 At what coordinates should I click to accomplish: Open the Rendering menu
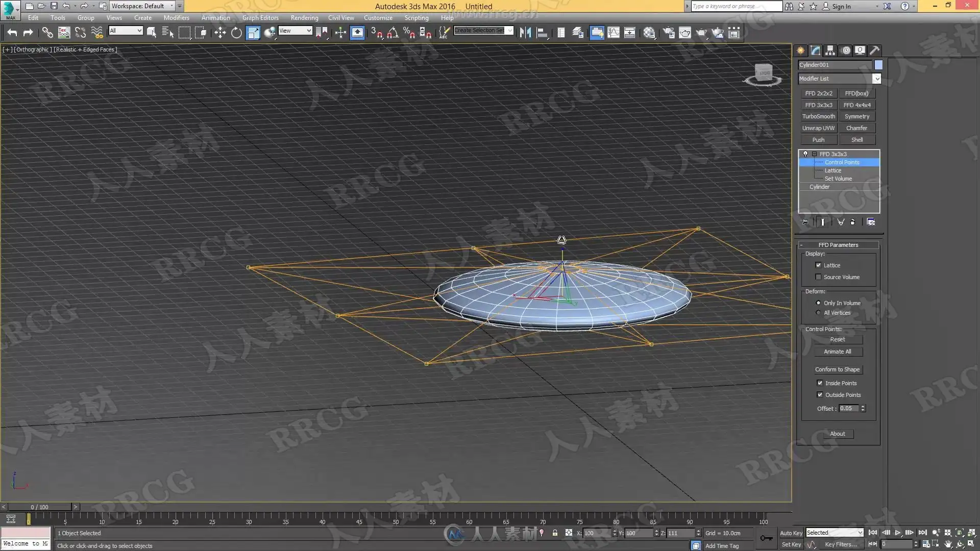[304, 18]
